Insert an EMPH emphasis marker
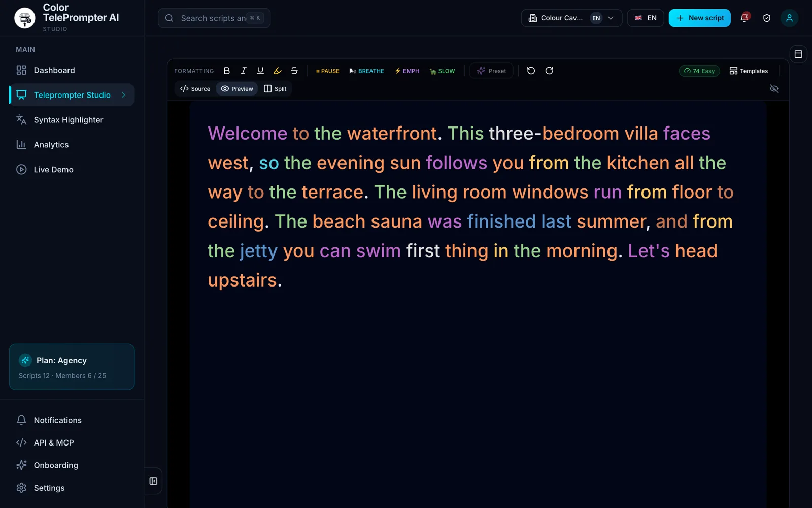This screenshot has height=508, width=812. 407,71
